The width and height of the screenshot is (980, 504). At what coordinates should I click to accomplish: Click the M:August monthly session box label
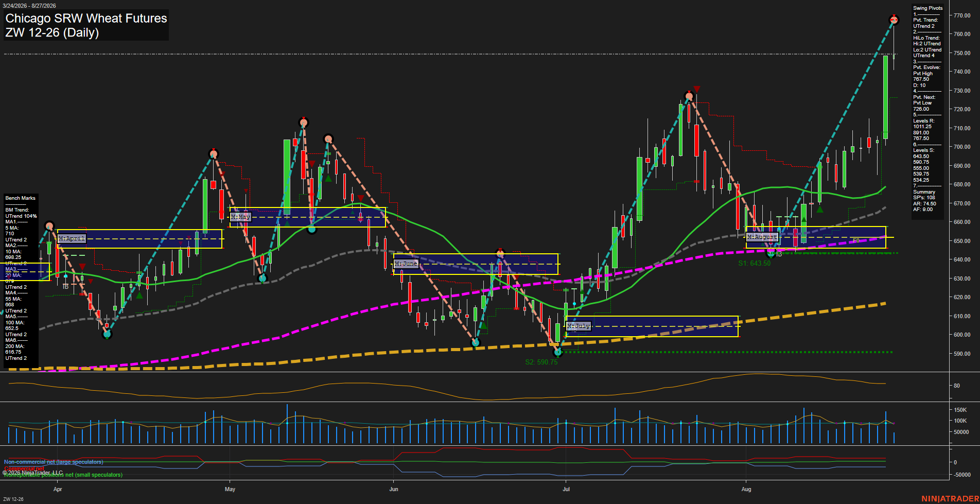point(762,237)
